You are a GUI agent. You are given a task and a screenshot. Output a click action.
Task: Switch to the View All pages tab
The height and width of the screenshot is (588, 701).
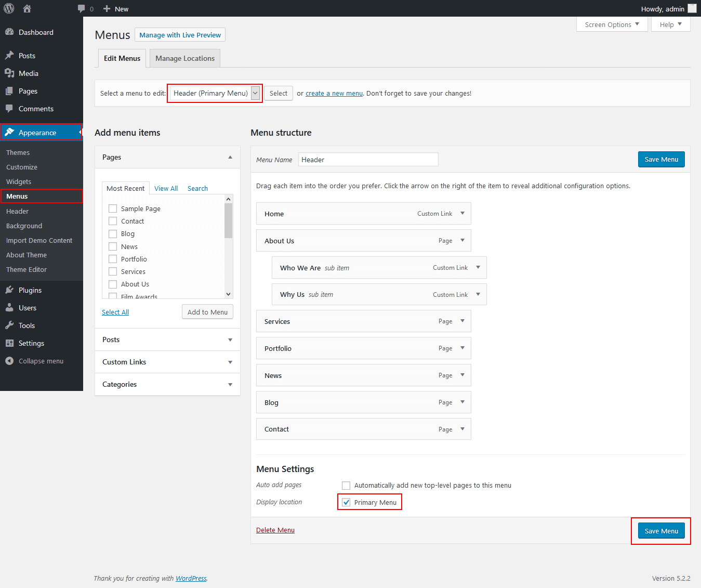pos(166,188)
